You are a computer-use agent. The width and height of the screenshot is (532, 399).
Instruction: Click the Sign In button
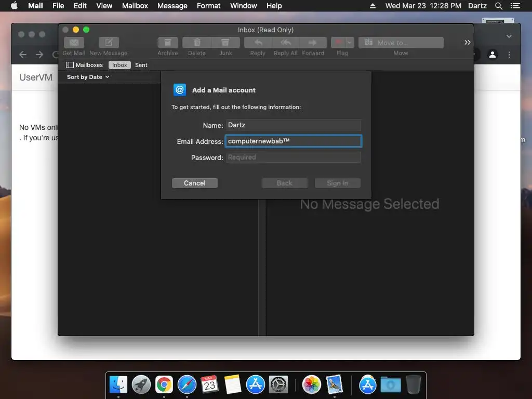pos(338,183)
